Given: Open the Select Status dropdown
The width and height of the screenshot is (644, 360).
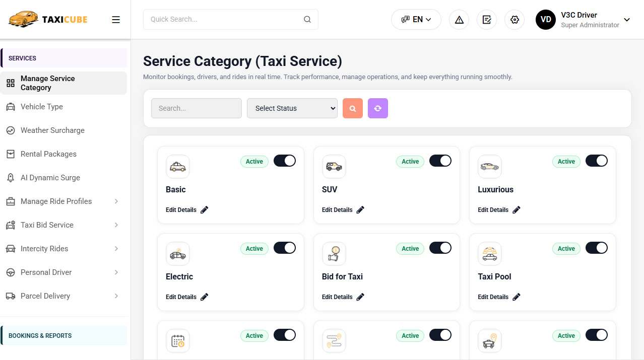Looking at the screenshot, I should click(x=292, y=108).
